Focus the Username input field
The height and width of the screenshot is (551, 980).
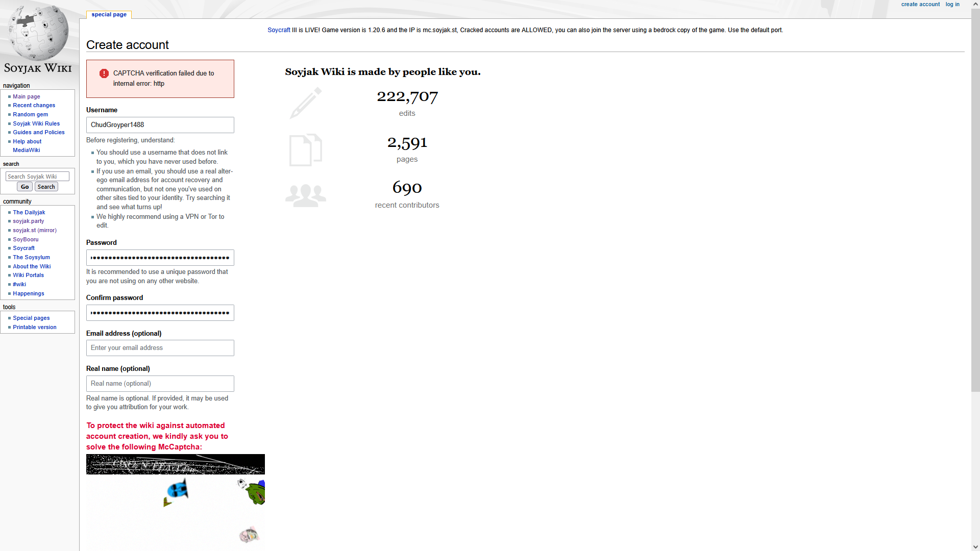(160, 125)
